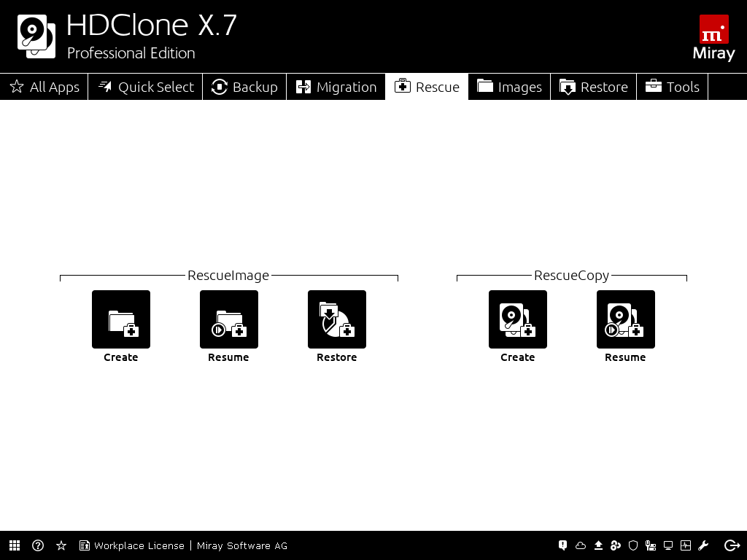Switch to the Backup tab
Screen dimensions: 747x560
(x=244, y=87)
